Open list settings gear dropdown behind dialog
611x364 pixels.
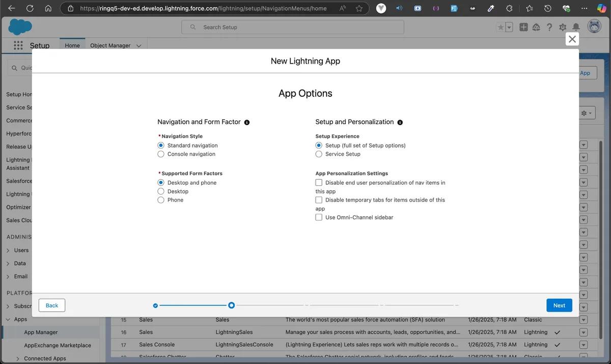coord(587,113)
